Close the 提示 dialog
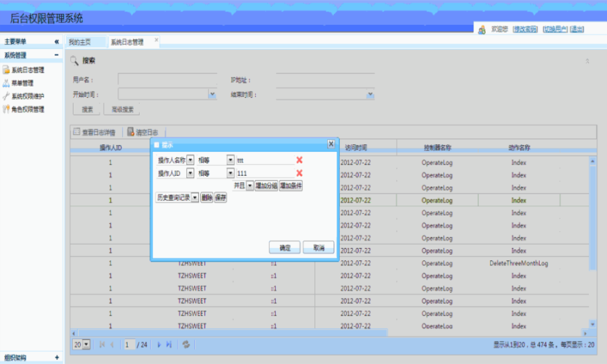The image size is (607, 364). [x=331, y=144]
